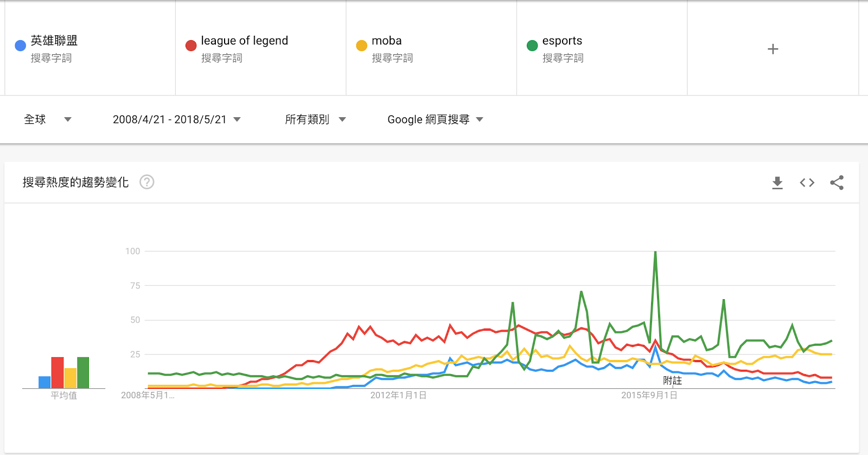Click the green esports peak at 100

pos(655,252)
